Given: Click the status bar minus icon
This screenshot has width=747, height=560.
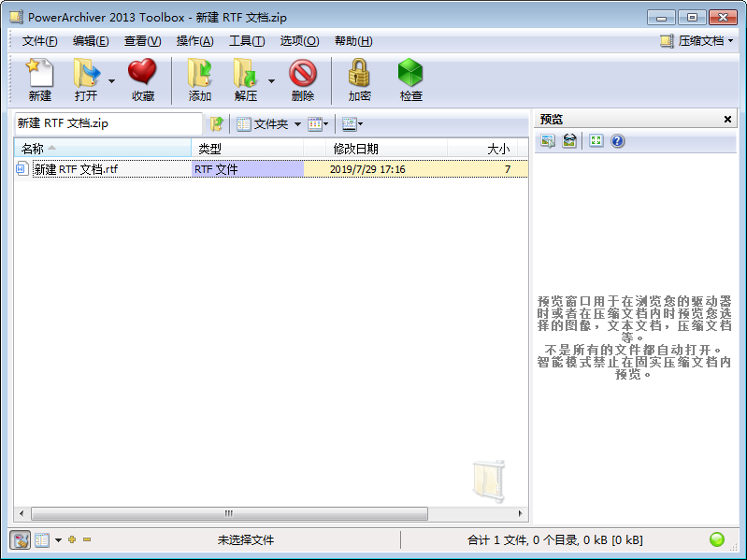Looking at the screenshot, I should tap(87, 539).
